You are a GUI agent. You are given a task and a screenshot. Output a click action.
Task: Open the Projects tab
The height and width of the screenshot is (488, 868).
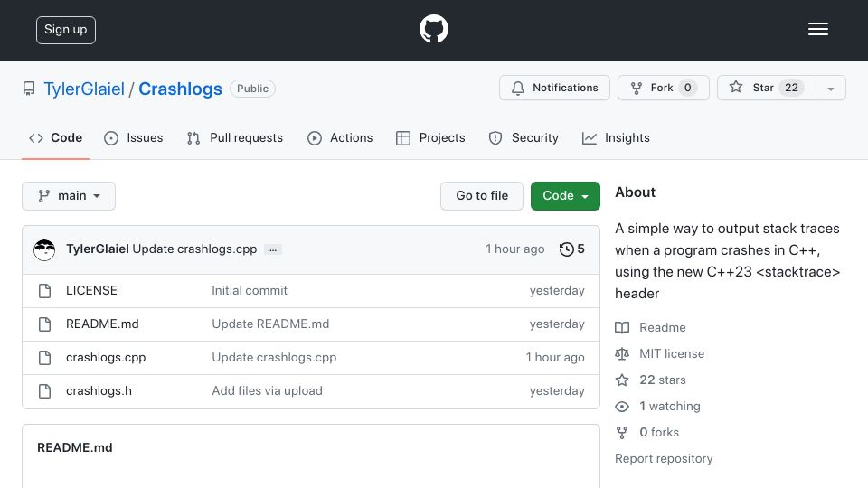click(430, 137)
